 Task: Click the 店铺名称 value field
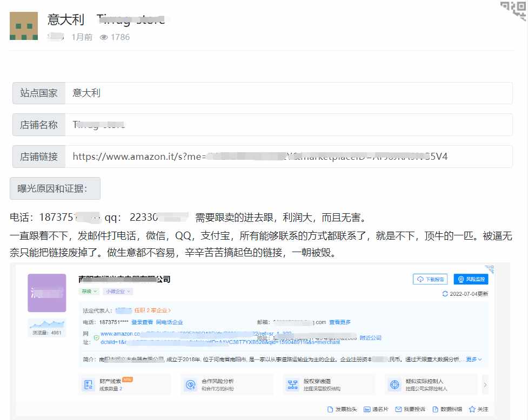point(289,125)
